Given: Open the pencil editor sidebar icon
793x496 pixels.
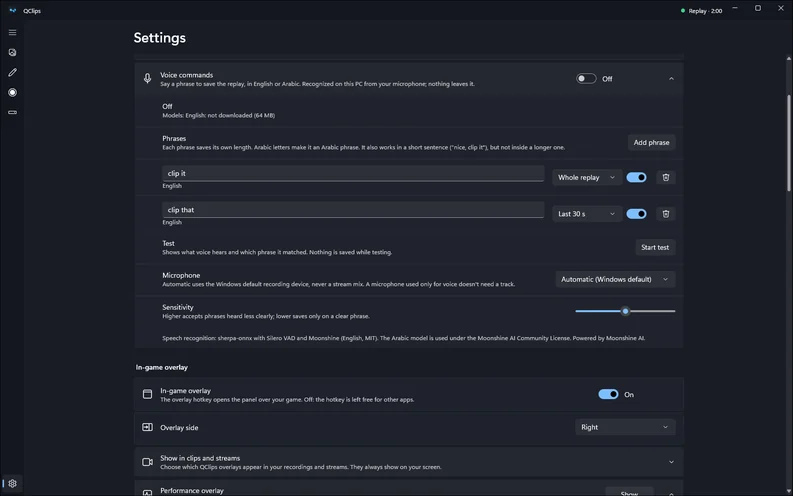Looking at the screenshot, I should click(12, 72).
